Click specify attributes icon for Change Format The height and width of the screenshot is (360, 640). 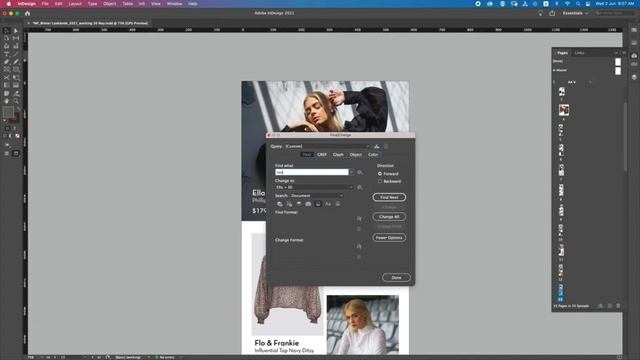(359, 247)
